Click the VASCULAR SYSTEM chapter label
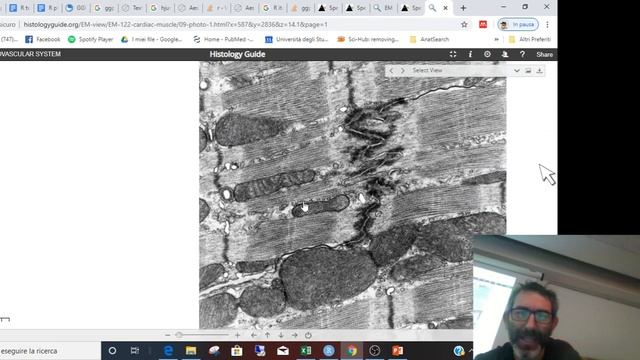This screenshot has width=640, height=360. [31, 54]
